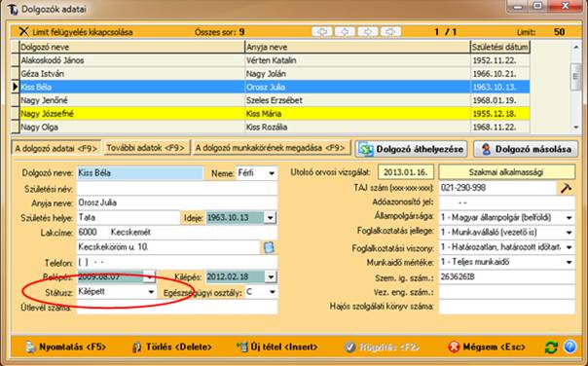Click the Limit felügyelés kikapcsolása label

(83, 32)
